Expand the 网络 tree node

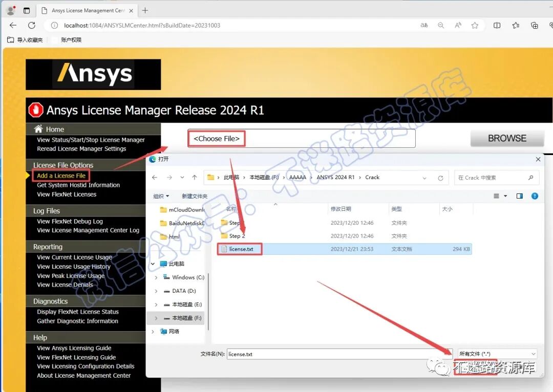tap(153, 332)
